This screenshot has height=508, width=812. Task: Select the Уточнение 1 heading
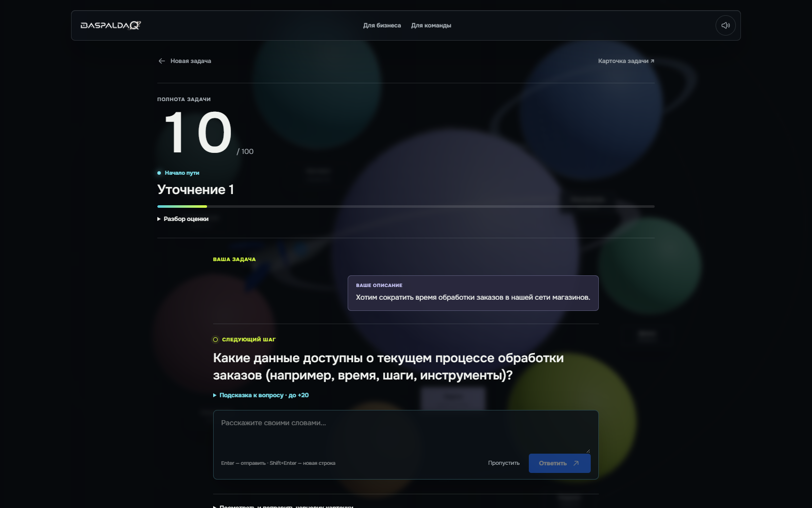[x=195, y=189]
